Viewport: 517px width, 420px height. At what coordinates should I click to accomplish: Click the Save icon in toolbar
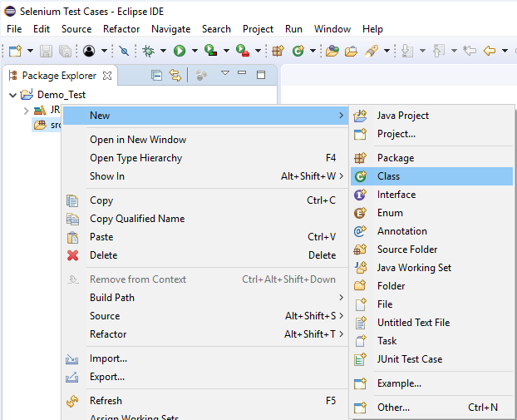tap(47, 51)
